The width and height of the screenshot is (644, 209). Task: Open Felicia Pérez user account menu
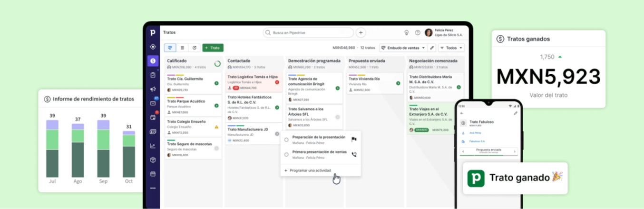pos(444,32)
